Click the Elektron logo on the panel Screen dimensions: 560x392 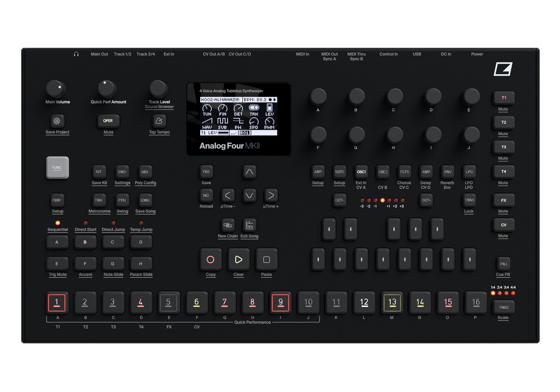point(503,69)
